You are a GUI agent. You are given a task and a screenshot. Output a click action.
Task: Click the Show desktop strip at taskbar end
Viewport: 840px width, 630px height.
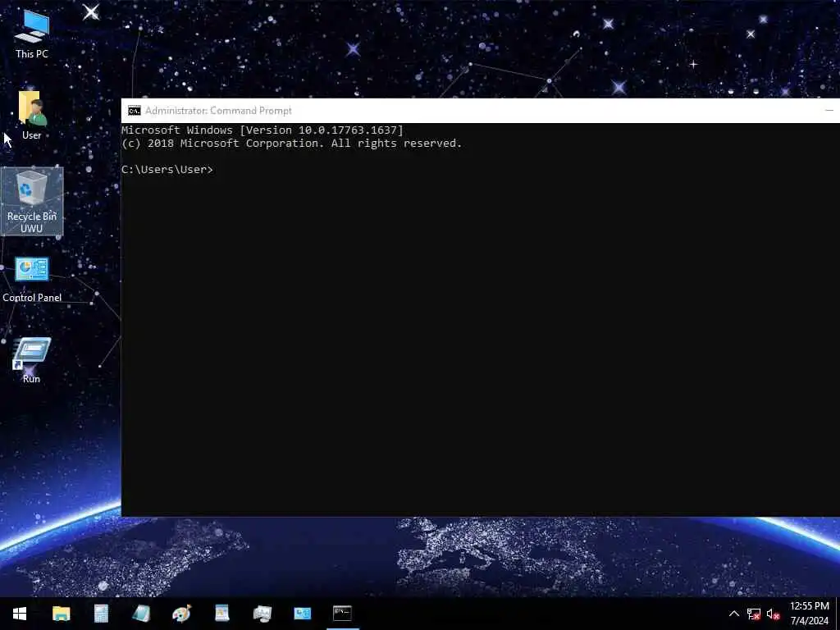838,614
